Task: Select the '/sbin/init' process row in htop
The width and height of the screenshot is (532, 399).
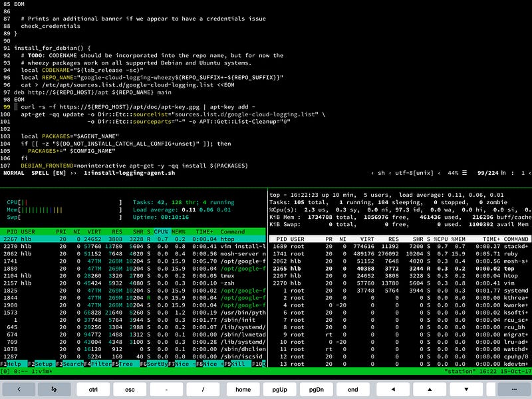Action: tap(133, 320)
